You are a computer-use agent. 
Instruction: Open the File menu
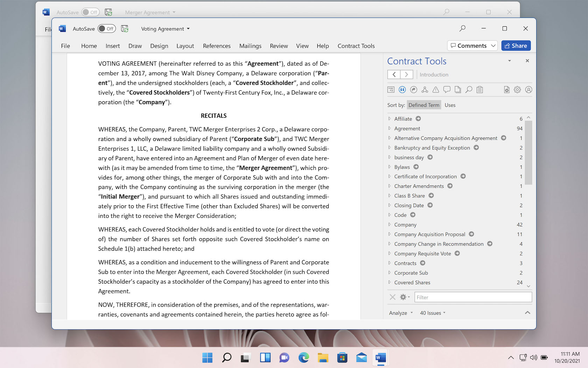[65, 46]
